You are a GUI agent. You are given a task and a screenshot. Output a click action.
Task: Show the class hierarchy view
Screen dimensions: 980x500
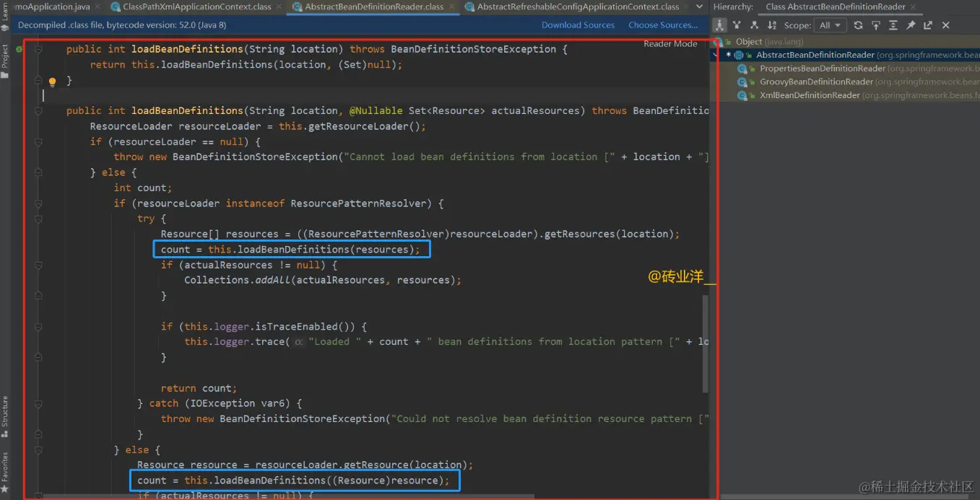coord(720,25)
